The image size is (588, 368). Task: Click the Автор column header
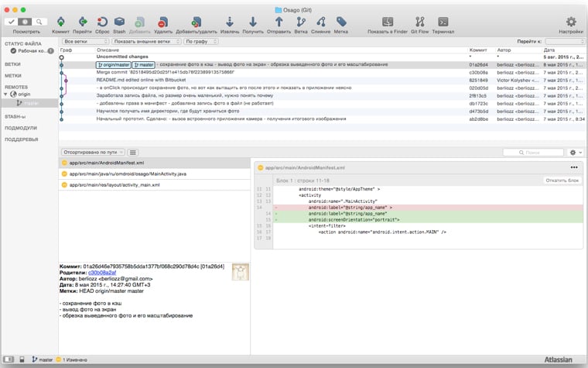click(x=504, y=50)
